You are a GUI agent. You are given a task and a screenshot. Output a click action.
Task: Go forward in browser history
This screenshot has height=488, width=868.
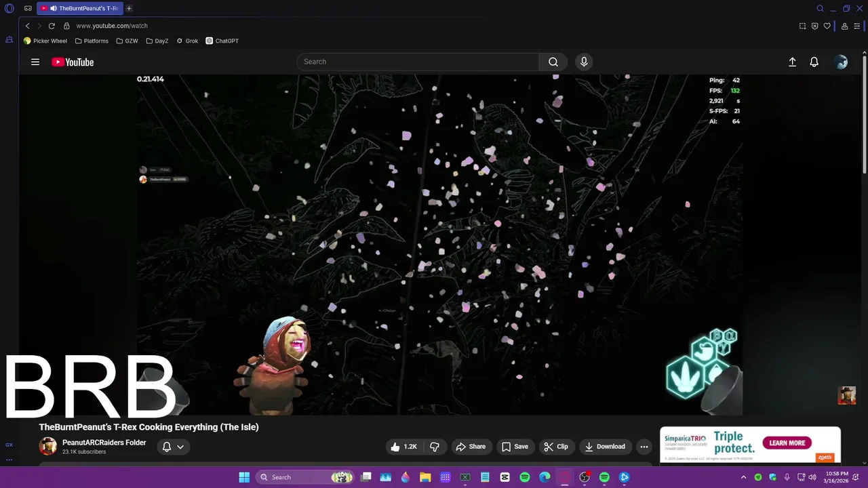coord(39,26)
